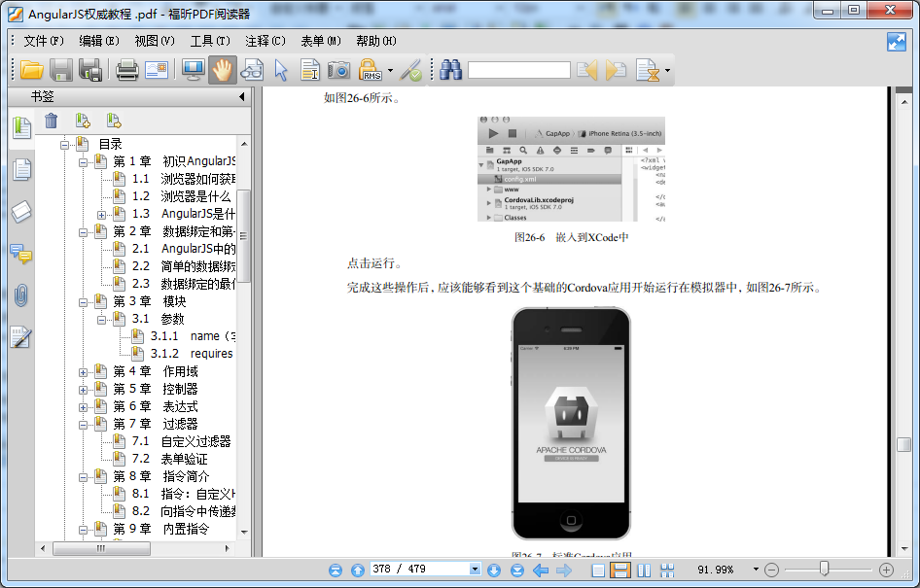The width and height of the screenshot is (920, 588).
Task: Open bookmark 7.1 自定义过滤器
Action: click(x=181, y=441)
